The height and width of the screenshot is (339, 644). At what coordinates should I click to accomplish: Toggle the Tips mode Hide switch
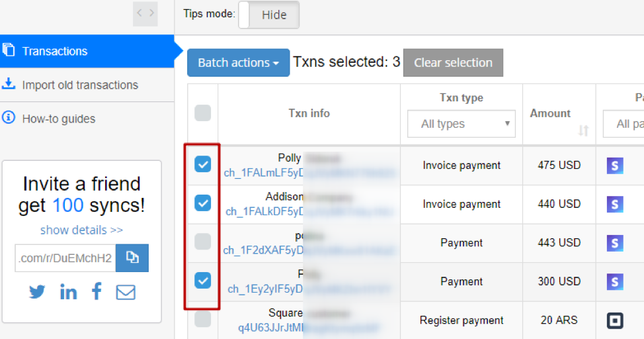click(269, 15)
